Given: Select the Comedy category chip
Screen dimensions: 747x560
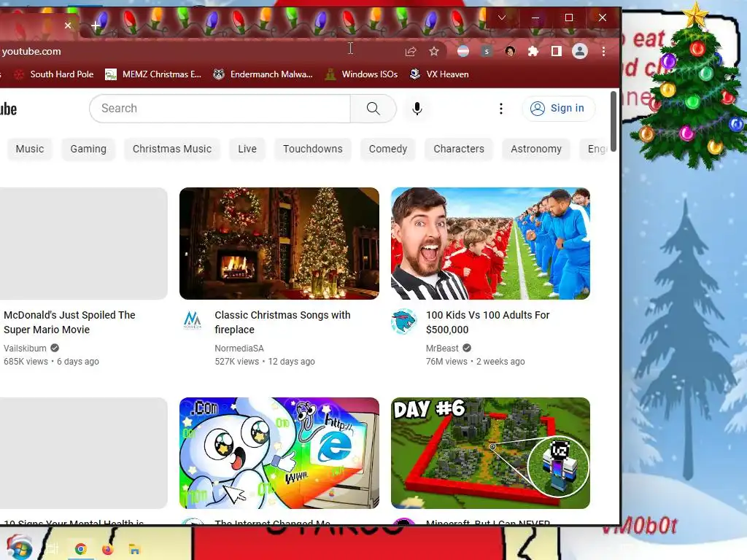Looking at the screenshot, I should click(388, 149).
